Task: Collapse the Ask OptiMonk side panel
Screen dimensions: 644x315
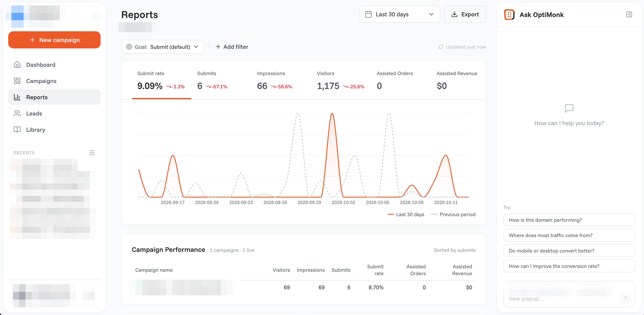Action: [x=629, y=14]
